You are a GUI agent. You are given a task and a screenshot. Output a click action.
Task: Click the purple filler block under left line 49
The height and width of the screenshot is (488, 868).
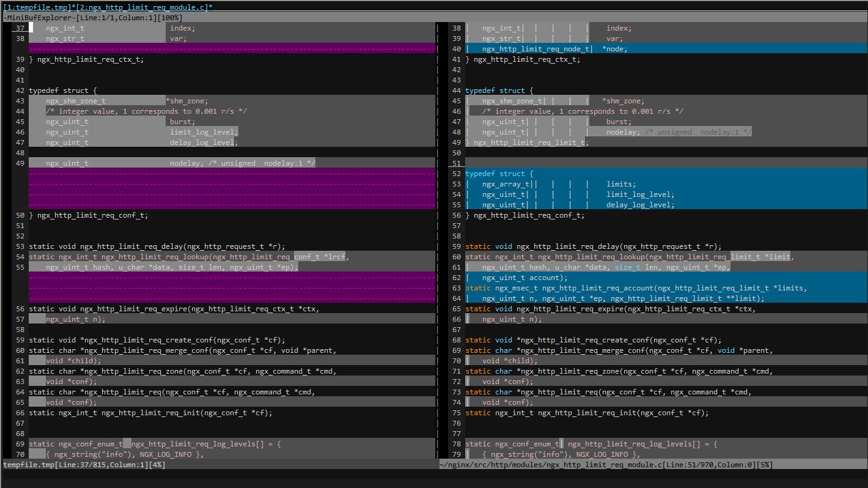232,189
